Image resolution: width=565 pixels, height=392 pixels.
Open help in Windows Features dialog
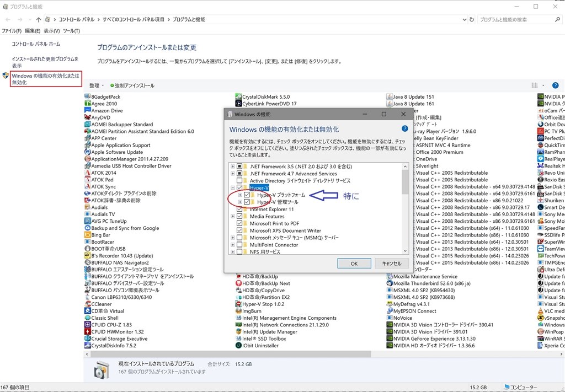point(404,129)
